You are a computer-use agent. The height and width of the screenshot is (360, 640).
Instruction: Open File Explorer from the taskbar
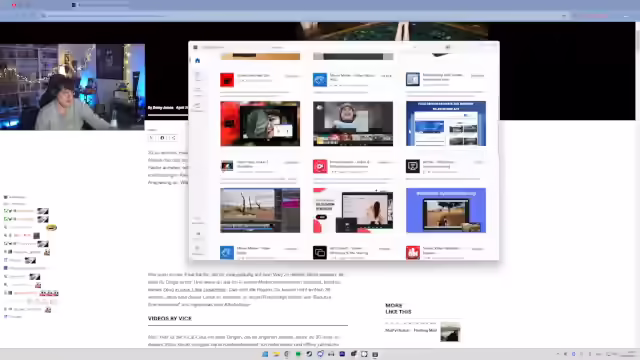pos(276,354)
